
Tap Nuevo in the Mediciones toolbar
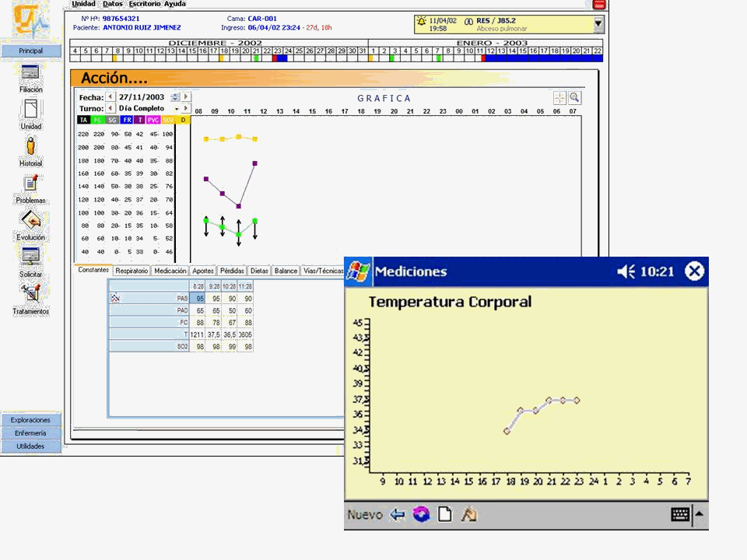tap(364, 514)
